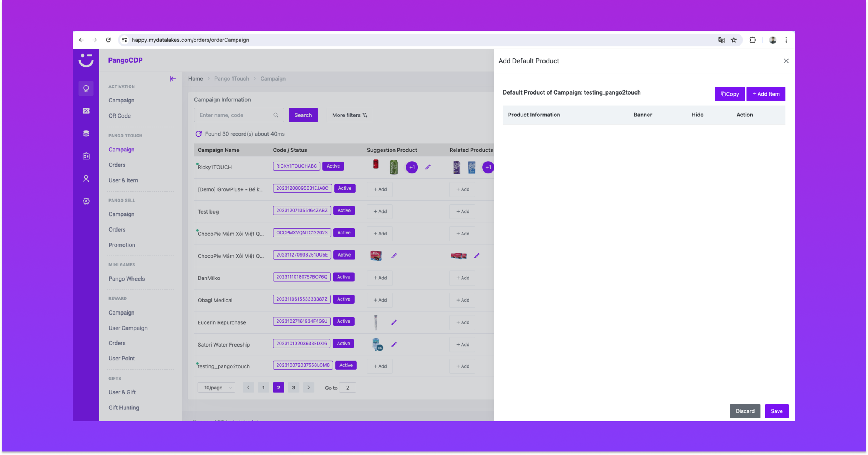Open Pango Wheels in the sidebar menu
Viewport: 868px width, 455px height.
pos(127,279)
